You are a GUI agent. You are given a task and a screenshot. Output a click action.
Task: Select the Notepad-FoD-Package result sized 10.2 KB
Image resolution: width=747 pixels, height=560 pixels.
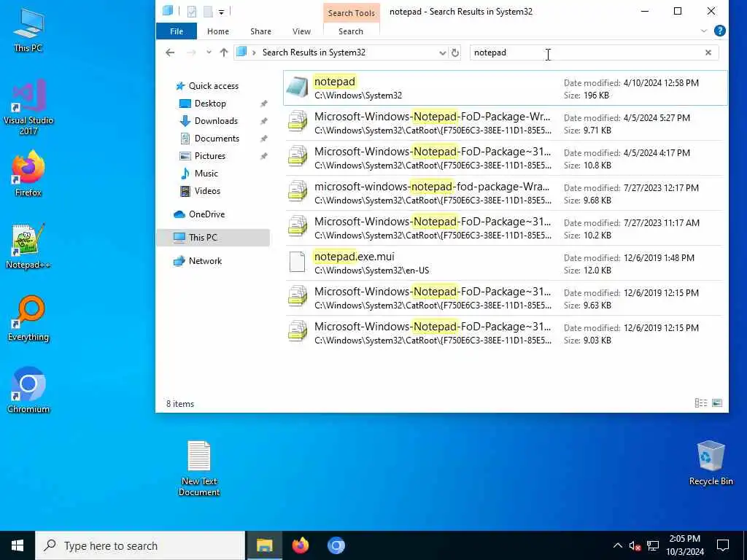click(505, 228)
